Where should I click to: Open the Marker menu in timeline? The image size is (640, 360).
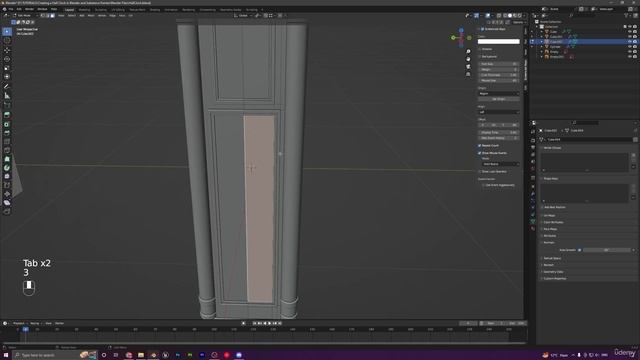point(60,323)
